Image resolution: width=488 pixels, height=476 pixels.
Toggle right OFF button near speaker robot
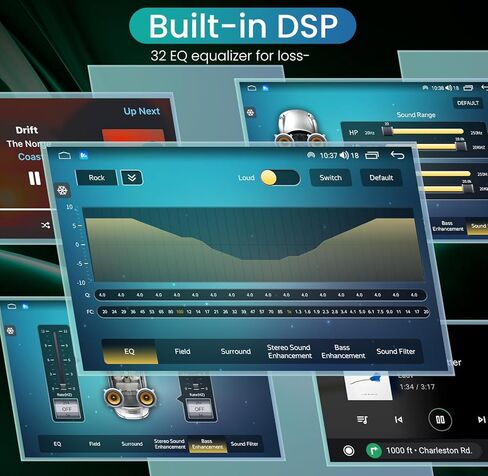point(199,409)
